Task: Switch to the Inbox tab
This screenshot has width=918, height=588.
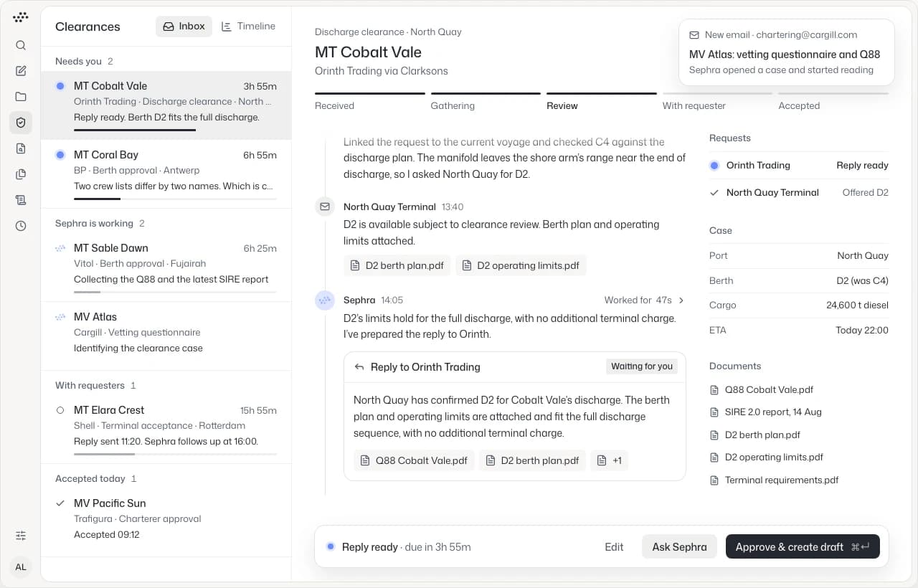Action: click(184, 27)
